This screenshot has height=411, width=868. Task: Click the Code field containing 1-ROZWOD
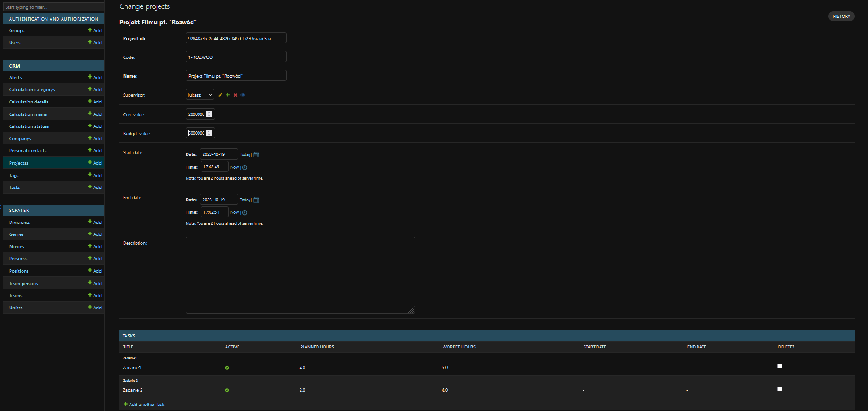[236, 57]
